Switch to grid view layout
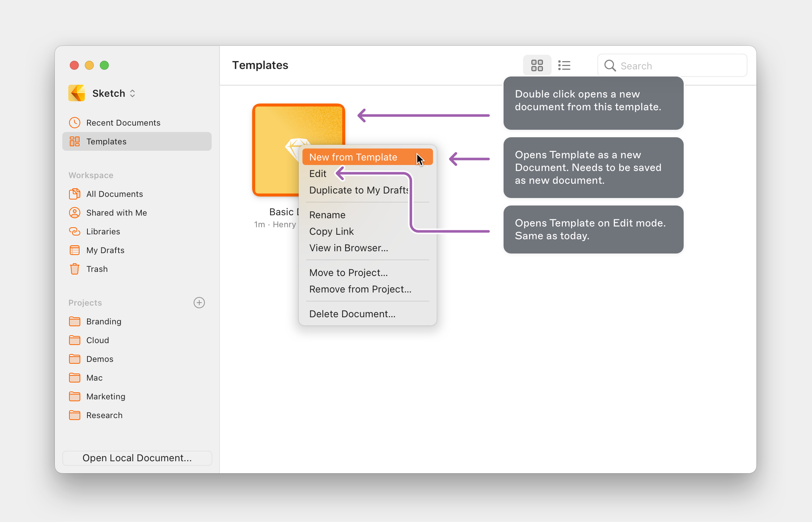This screenshot has height=522, width=812. 537,66
